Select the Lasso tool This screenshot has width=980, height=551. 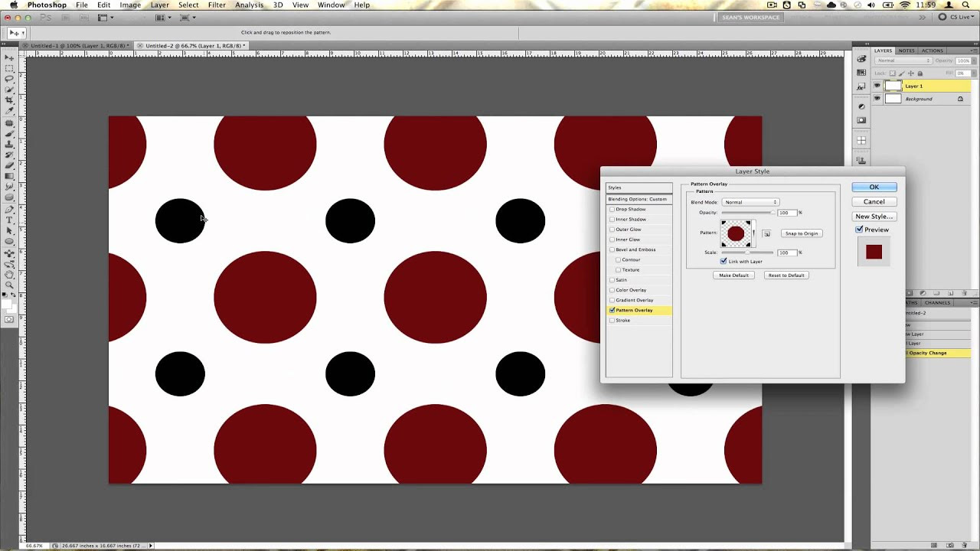pos(9,79)
